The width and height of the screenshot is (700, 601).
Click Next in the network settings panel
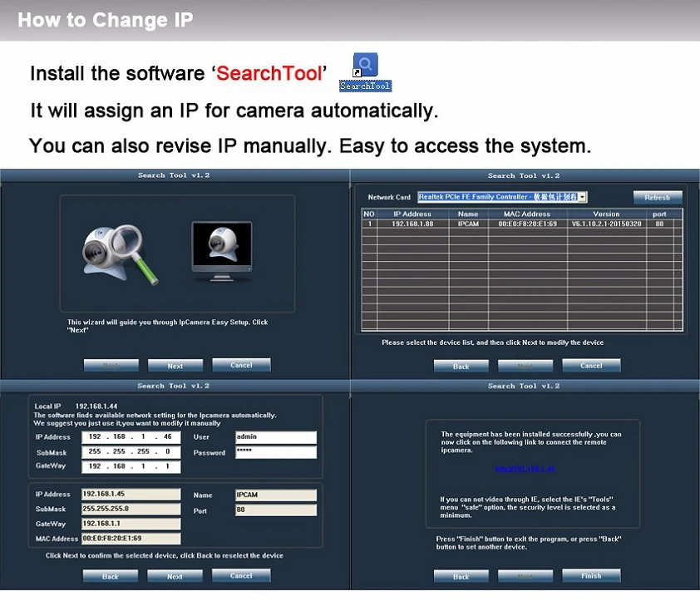click(175, 576)
